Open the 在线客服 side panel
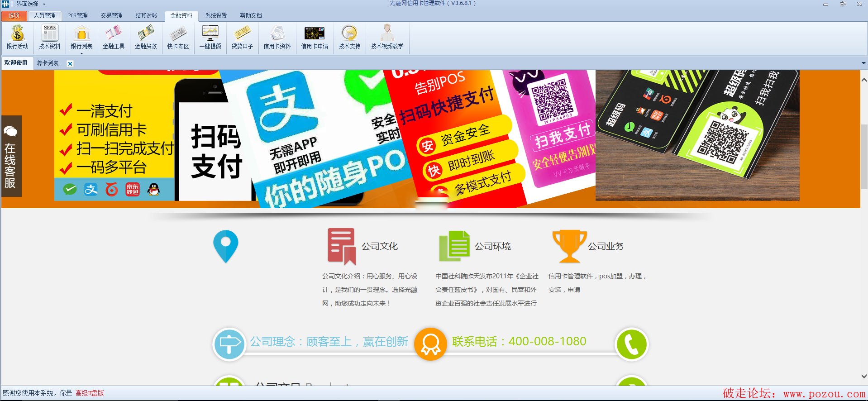 pos(11,156)
